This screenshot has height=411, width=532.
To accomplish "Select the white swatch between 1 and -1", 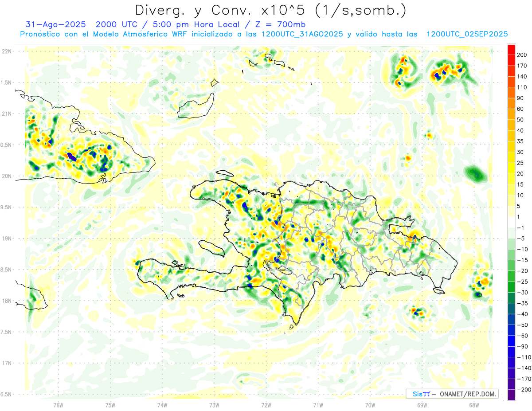I will coord(511,222).
